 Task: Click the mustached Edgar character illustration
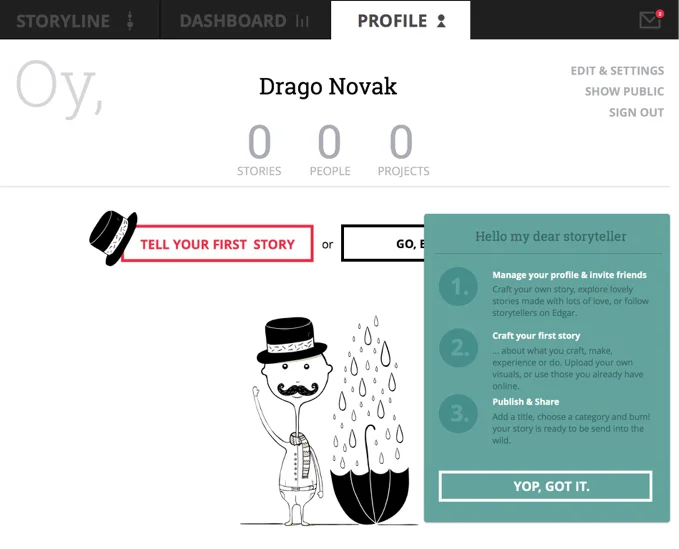coord(292,421)
